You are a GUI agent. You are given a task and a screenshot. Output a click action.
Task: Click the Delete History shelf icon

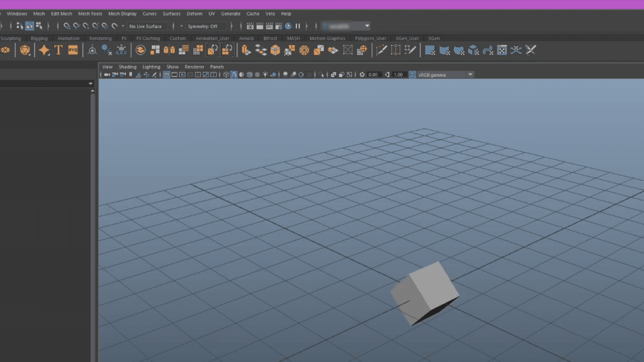pyautogui.click(x=107, y=50)
